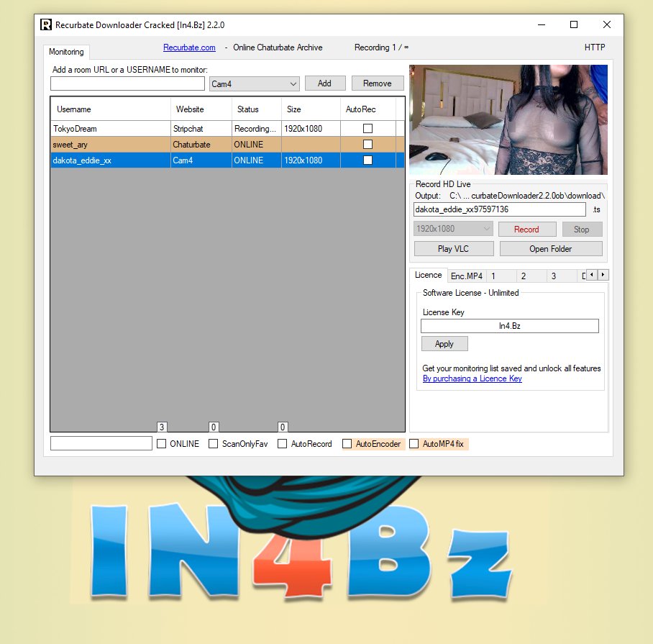Click the Recurbate app icon in title bar

coord(46,24)
